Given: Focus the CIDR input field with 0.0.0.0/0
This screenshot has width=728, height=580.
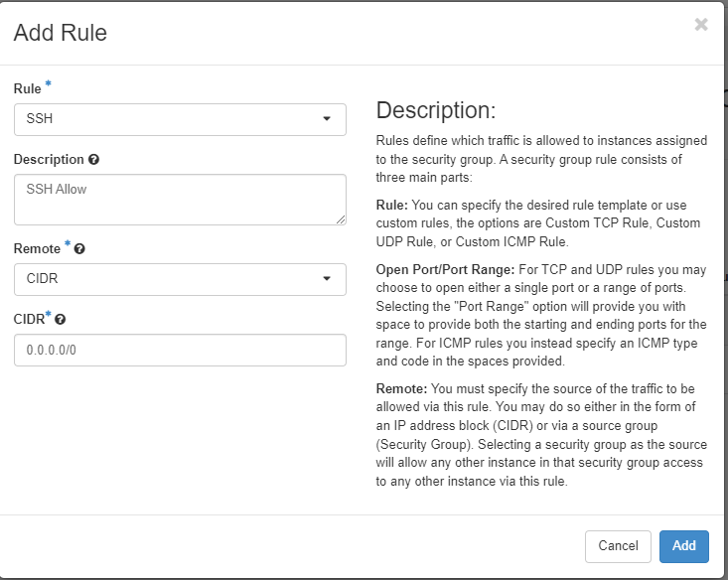Looking at the screenshot, I should click(179, 350).
